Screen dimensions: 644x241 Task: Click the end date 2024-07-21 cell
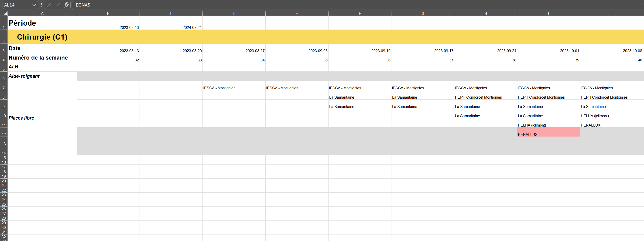(171, 23)
